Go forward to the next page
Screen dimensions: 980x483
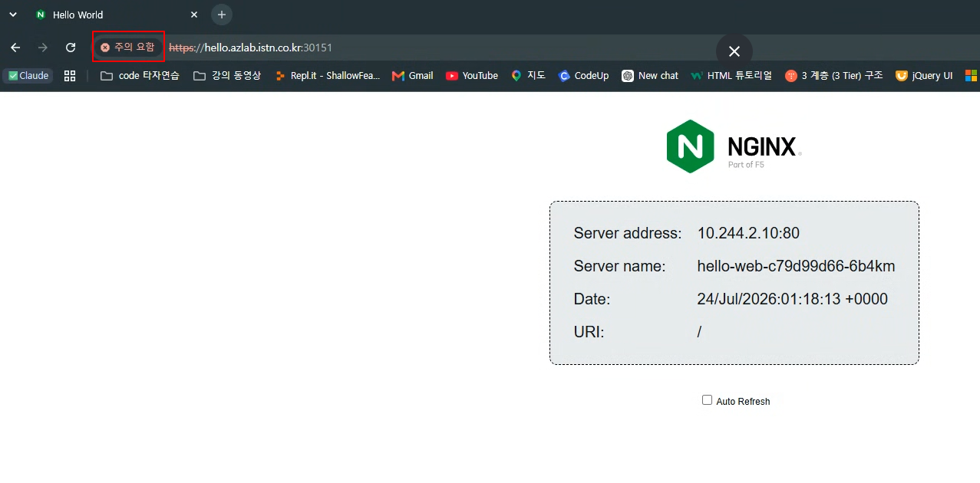click(x=43, y=48)
